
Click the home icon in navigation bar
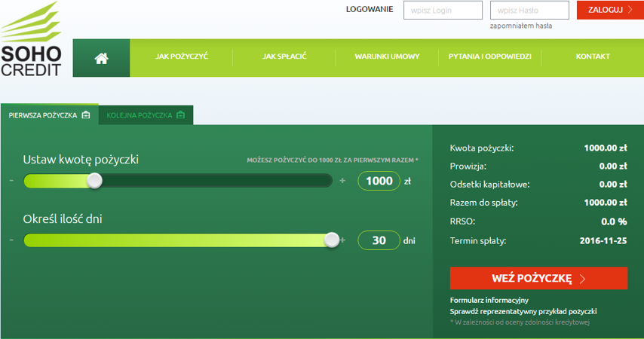tap(101, 57)
